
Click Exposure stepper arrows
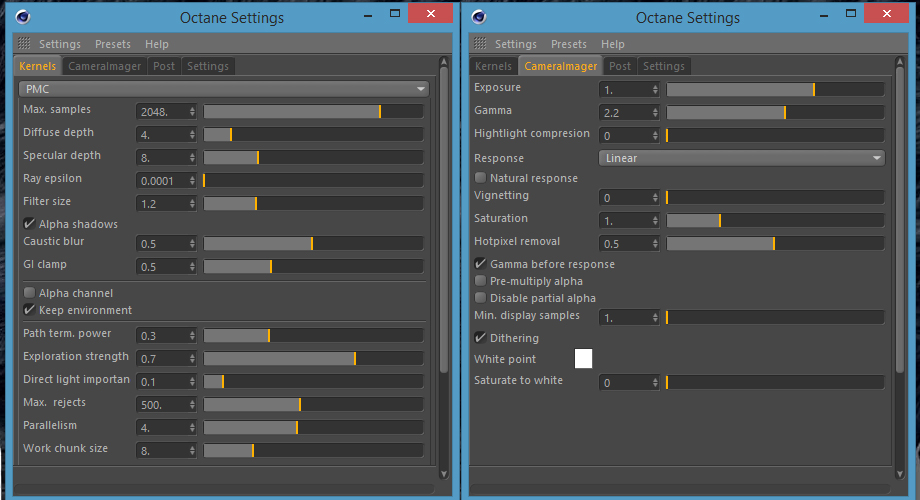pos(655,89)
